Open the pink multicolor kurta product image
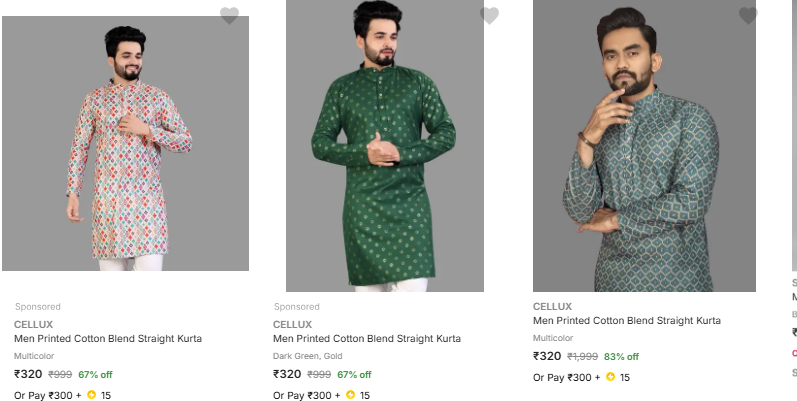 point(125,143)
